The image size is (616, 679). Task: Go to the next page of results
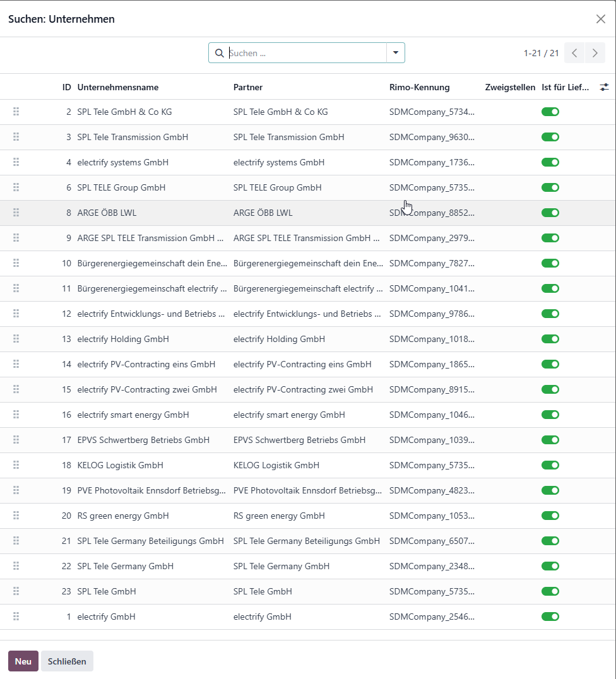click(x=595, y=53)
